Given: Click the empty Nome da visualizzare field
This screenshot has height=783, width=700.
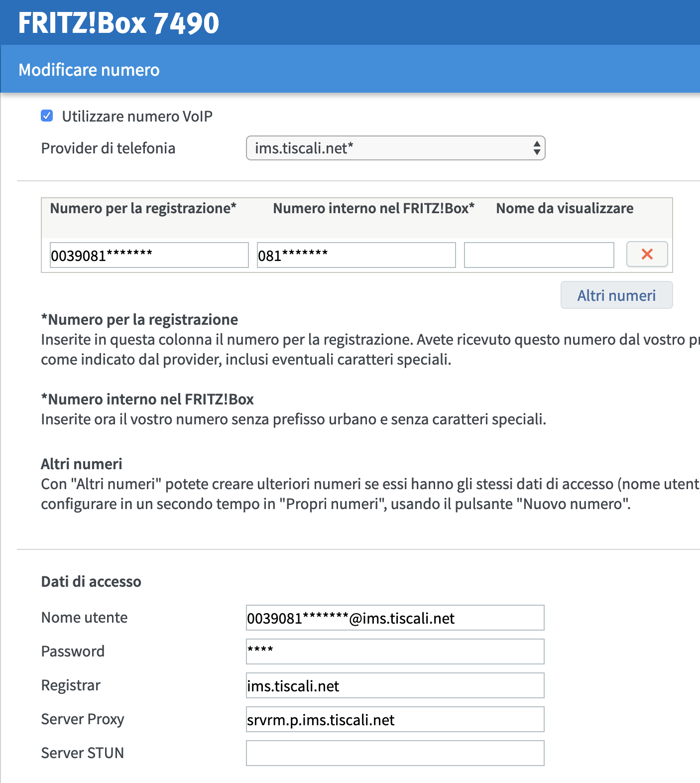Looking at the screenshot, I should point(539,255).
